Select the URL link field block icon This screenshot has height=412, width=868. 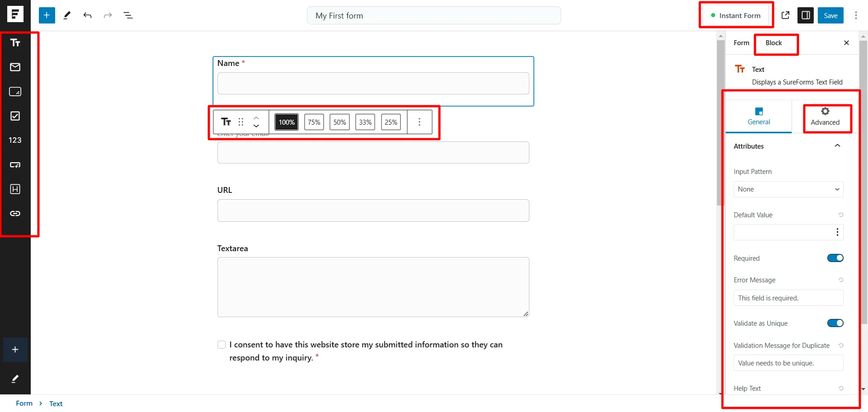tap(15, 214)
